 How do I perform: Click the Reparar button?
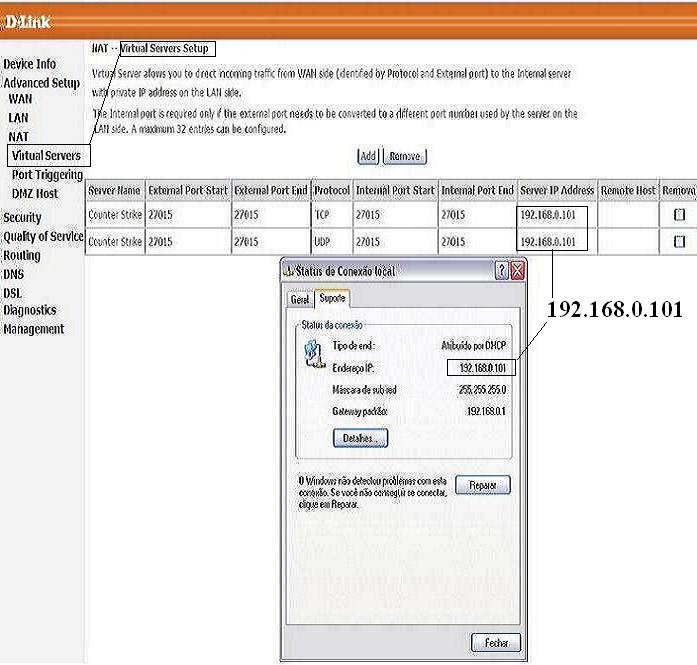[x=482, y=485]
